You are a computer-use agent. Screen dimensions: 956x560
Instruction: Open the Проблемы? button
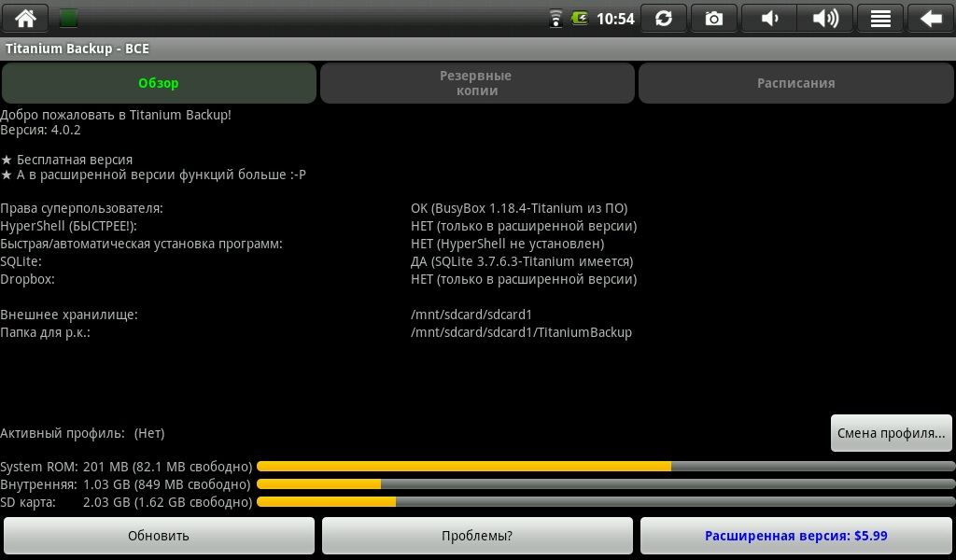[477, 536]
